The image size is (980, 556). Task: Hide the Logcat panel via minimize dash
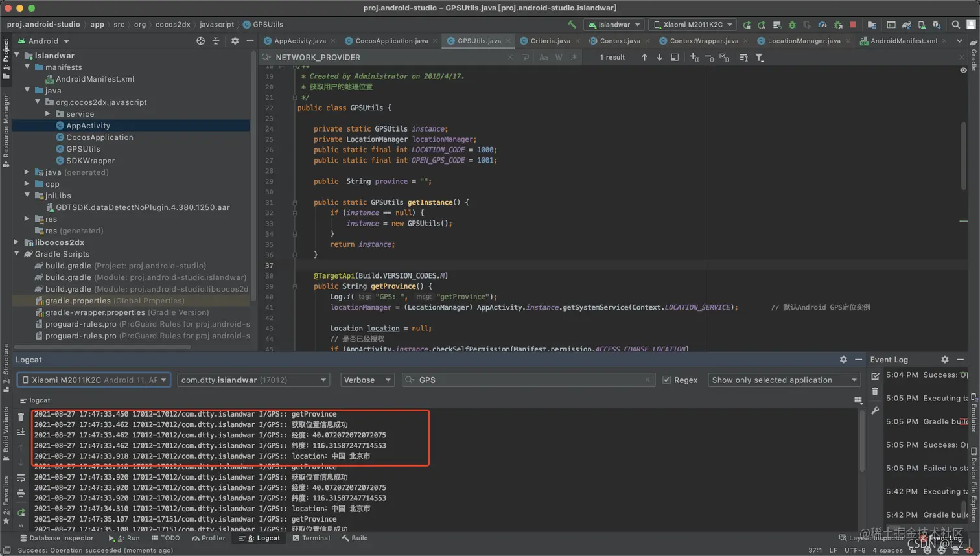[858, 359]
